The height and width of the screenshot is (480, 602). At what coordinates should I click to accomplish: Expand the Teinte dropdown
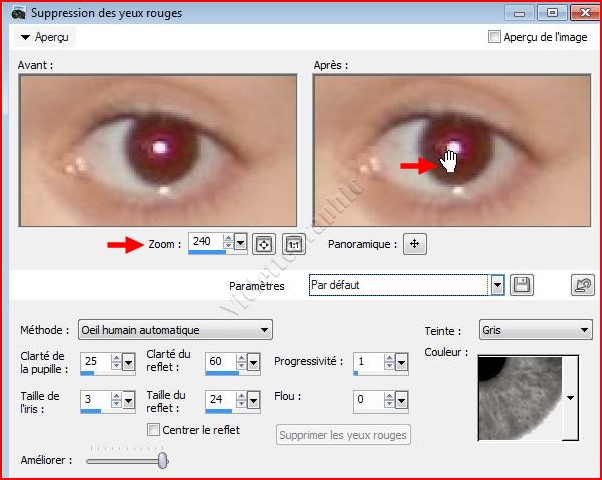click(585, 330)
